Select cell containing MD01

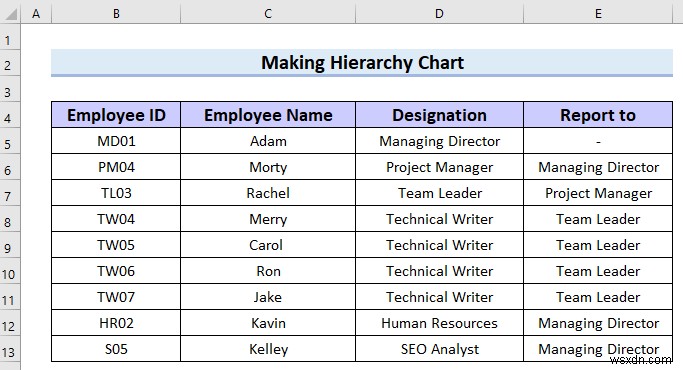116,141
